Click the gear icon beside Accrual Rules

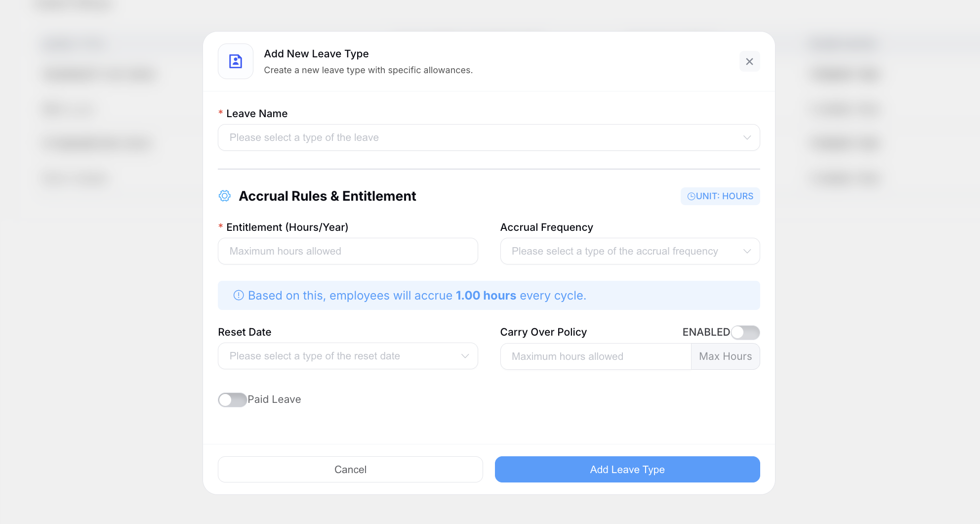225,196
